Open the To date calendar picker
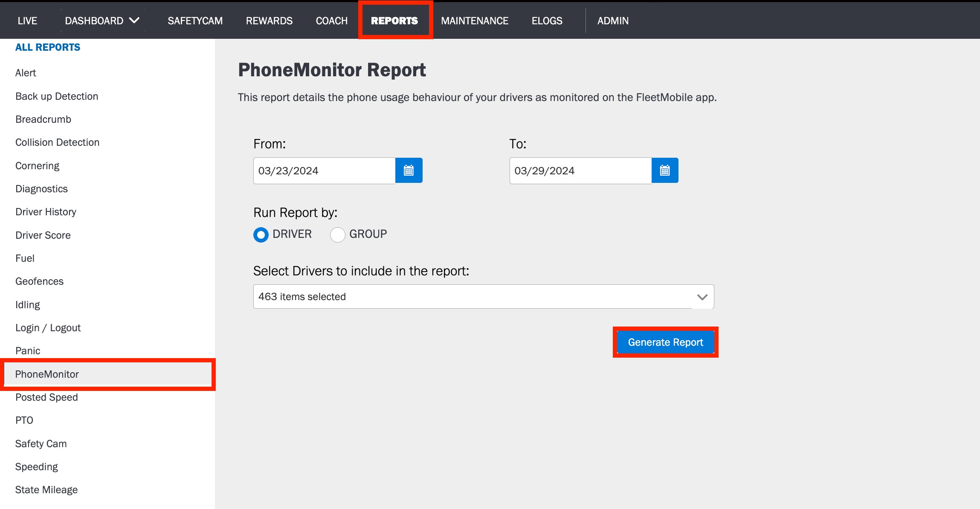980x509 pixels. tap(665, 171)
